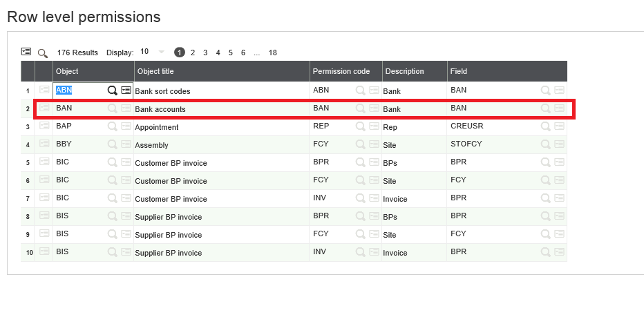644x315 pixels.
Task: Select the Assembly title cell
Action: [222, 145]
